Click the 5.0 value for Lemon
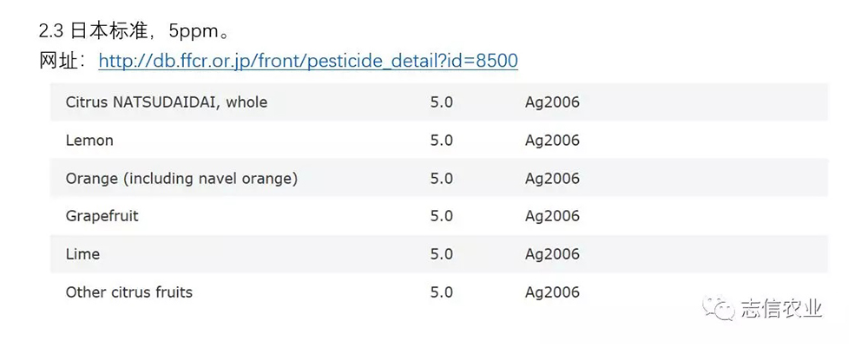The width and height of the screenshot is (868, 354). tap(442, 141)
